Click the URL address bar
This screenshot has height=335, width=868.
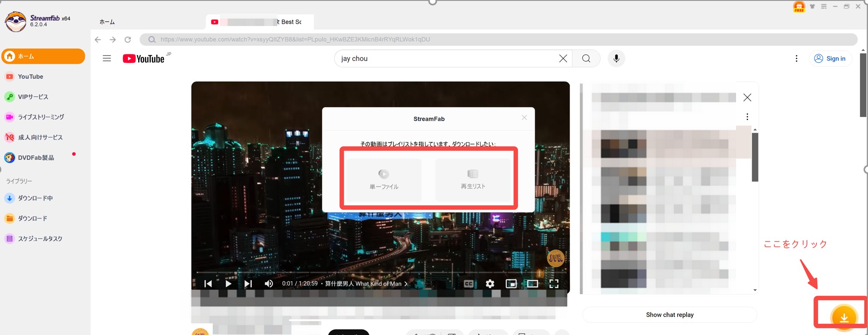point(498,39)
